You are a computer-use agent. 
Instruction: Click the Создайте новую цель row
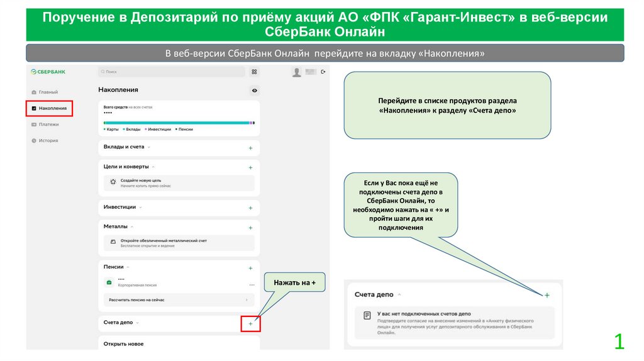(x=179, y=183)
